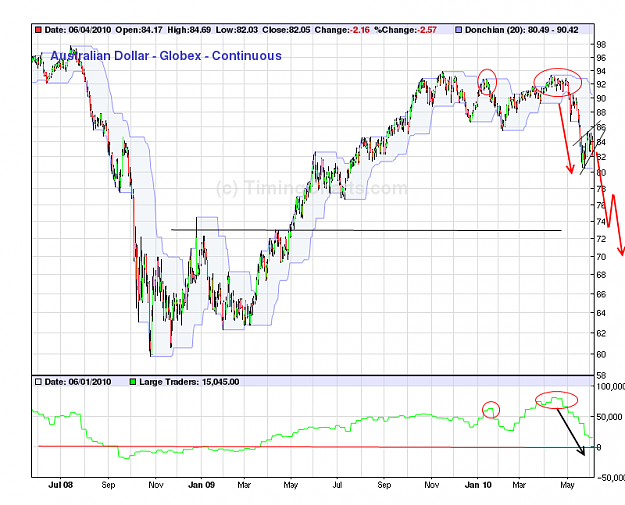Click the 50,000 Large Traders axis label
This screenshot has height=505, width=625.
pyautogui.click(x=609, y=417)
